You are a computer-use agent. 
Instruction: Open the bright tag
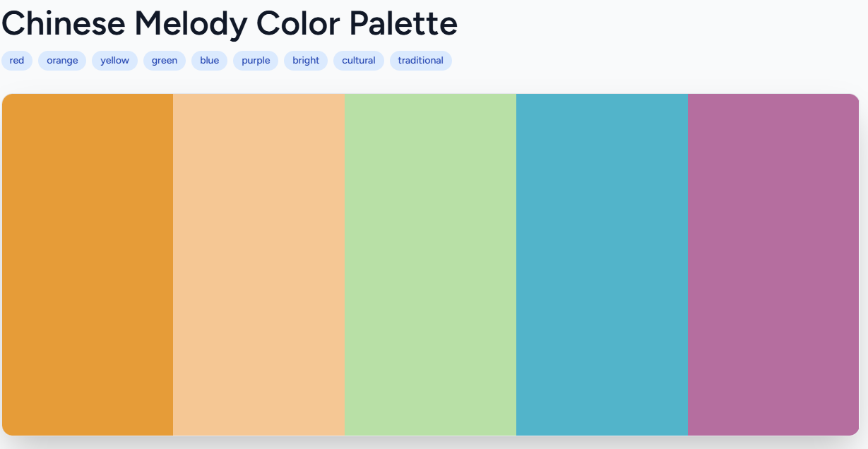306,61
